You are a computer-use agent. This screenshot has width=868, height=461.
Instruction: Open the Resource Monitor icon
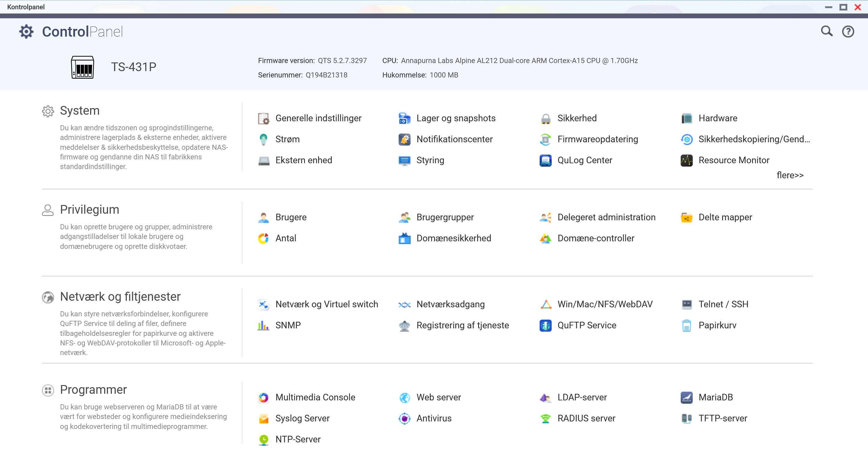(x=686, y=160)
